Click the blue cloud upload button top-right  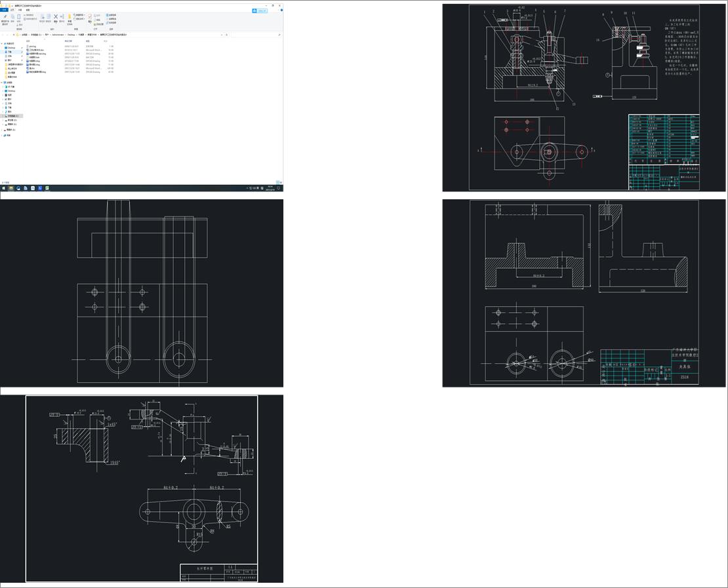click(260, 10)
